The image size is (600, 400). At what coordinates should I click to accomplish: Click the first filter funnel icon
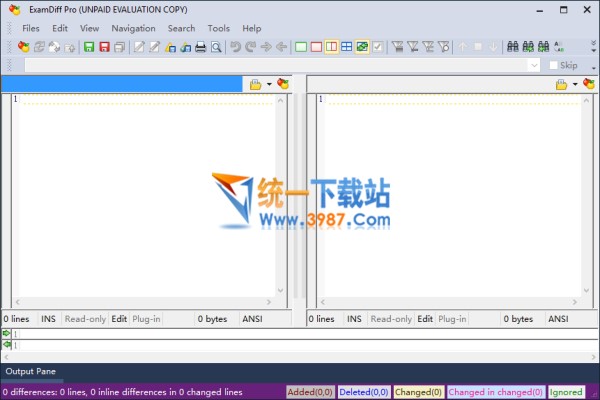coord(398,47)
